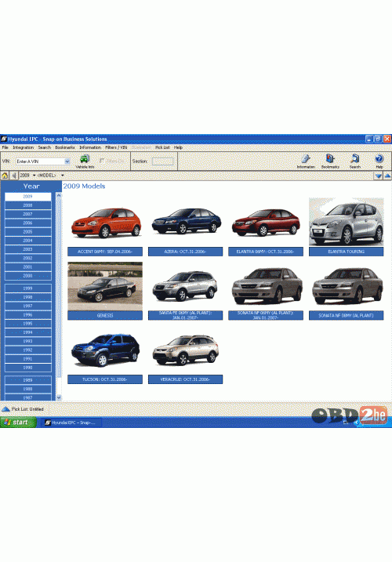Open the MODEL breadcrumb dropdown
The width and height of the screenshot is (392, 562).
(x=63, y=176)
